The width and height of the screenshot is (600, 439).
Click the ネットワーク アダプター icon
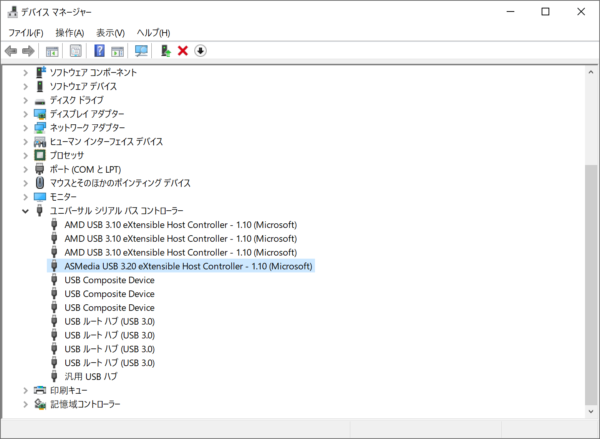[40, 128]
